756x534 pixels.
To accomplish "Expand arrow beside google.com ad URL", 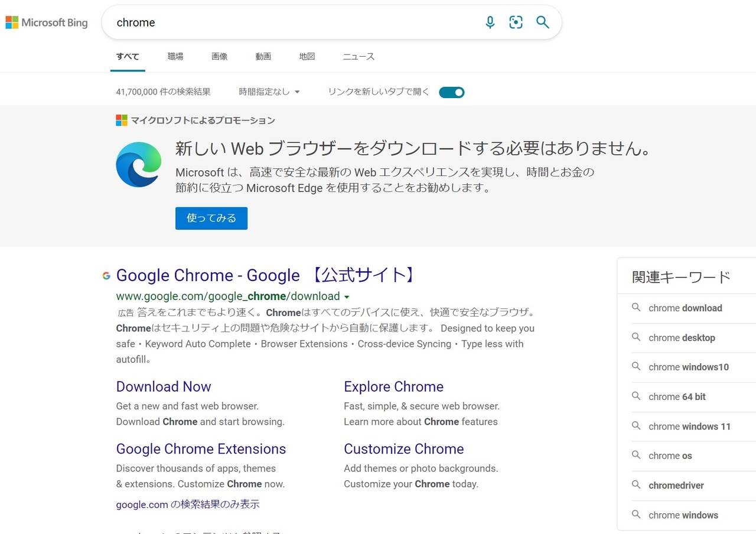I will coord(347,297).
